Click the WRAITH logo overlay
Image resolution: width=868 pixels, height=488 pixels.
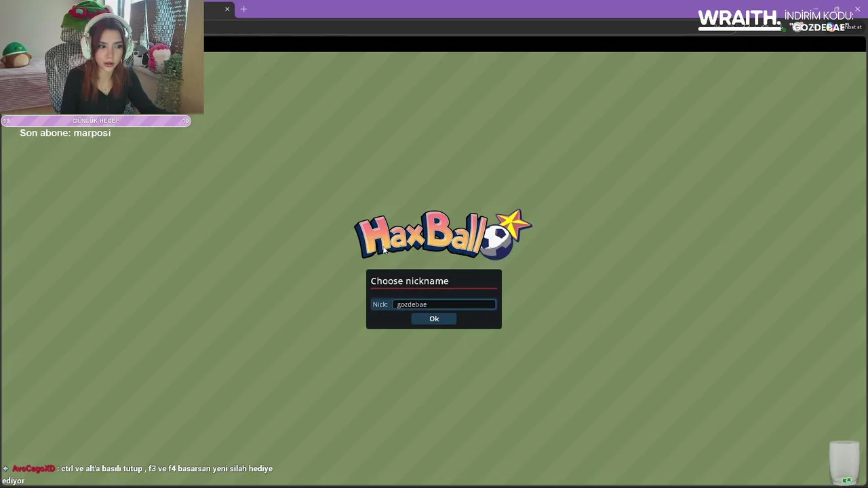739,19
